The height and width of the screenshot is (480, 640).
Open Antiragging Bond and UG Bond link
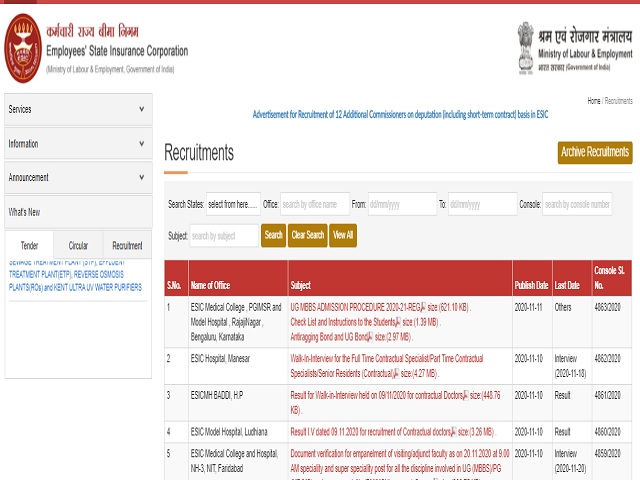[329, 337]
